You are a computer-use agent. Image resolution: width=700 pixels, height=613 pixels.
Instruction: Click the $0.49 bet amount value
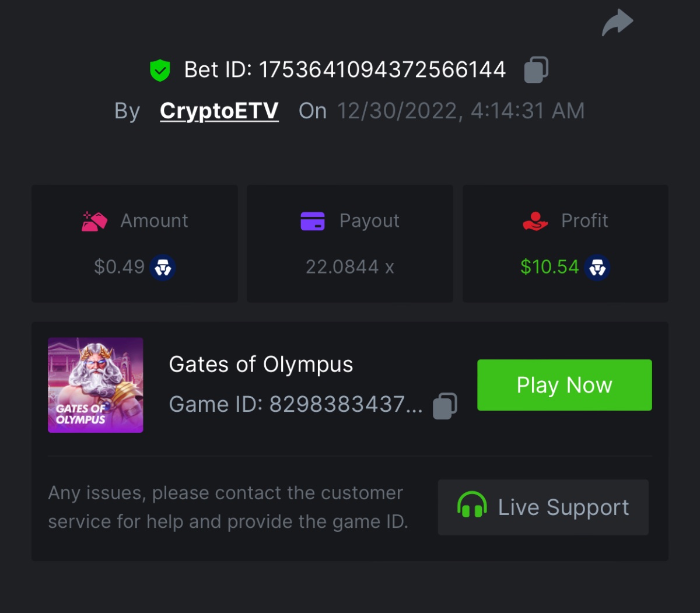click(x=119, y=267)
